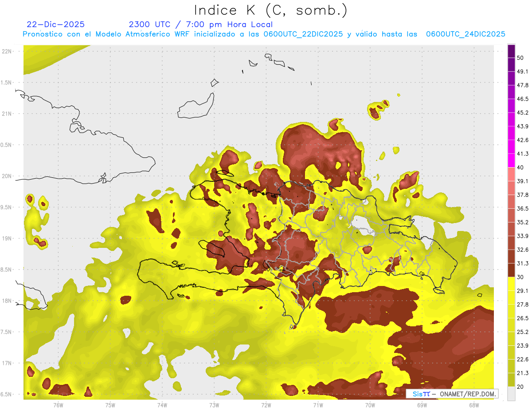Click legend value "21.3"
The width and height of the screenshot is (532, 411).
(x=523, y=373)
